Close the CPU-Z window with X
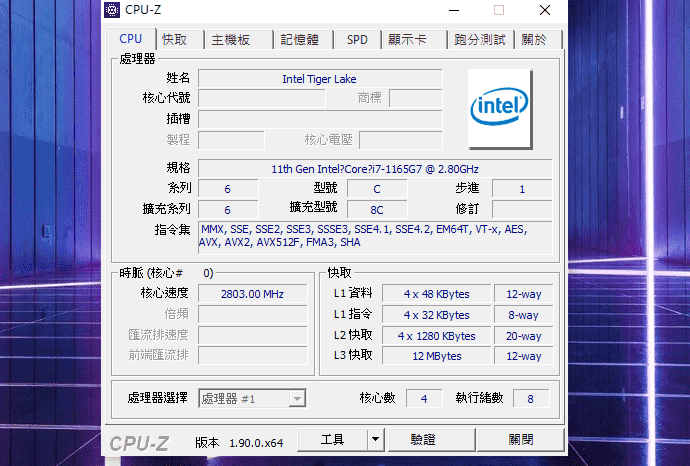Image resolution: width=690 pixels, height=466 pixels. point(545,10)
